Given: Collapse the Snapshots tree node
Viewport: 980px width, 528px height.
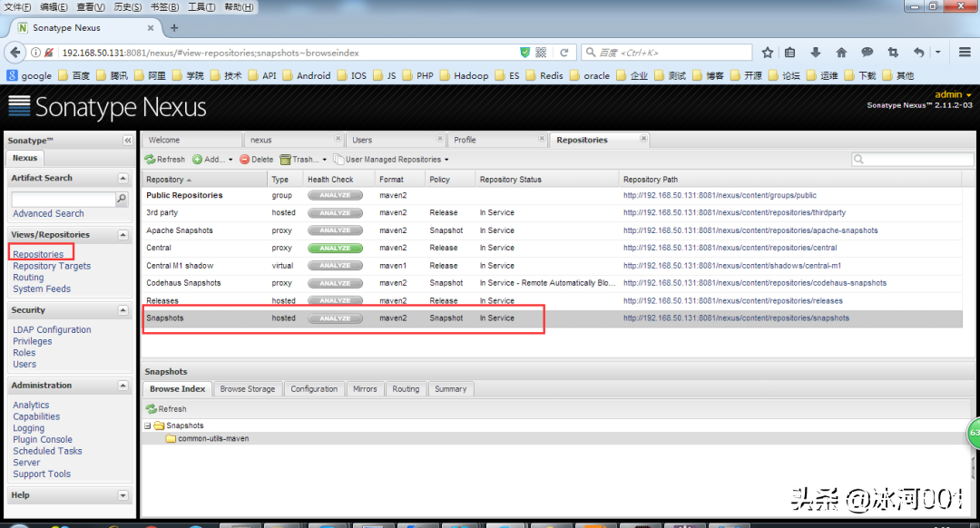Looking at the screenshot, I should [x=148, y=425].
